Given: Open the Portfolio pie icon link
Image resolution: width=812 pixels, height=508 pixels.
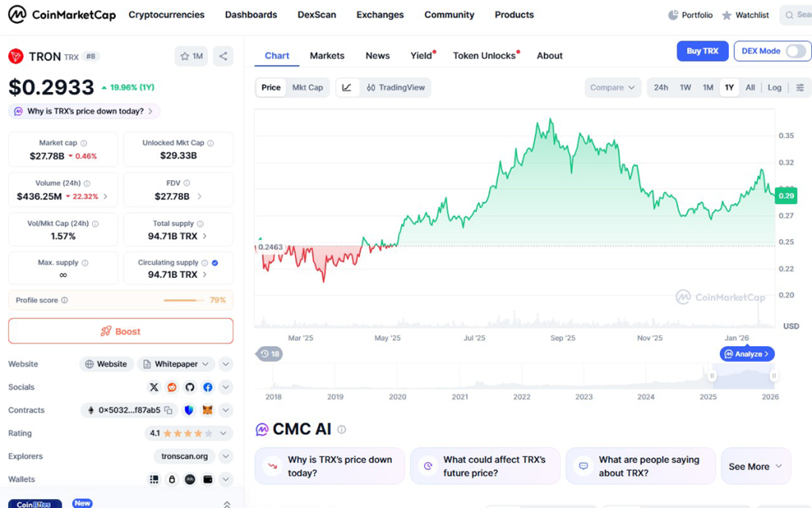Looking at the screenshot, I should (x=691, y=15).
